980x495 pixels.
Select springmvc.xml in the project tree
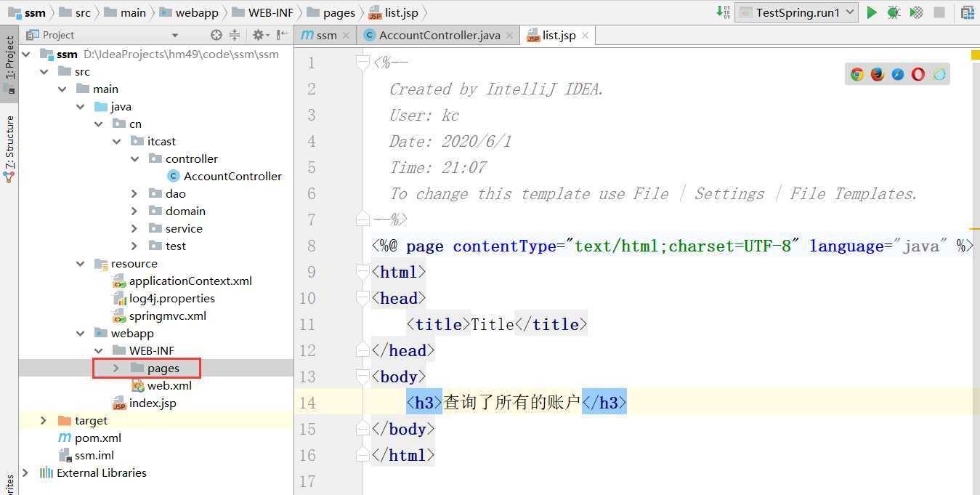coord(167,316)
